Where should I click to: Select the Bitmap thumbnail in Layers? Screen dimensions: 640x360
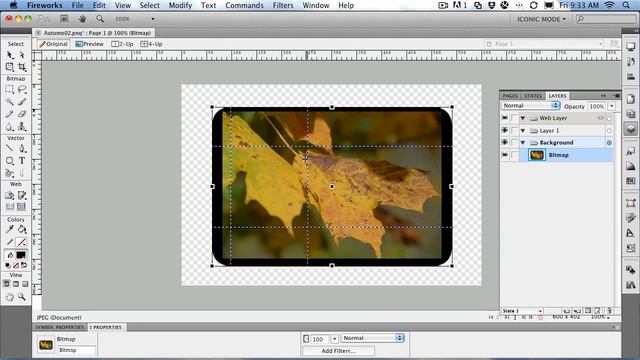click(536, 155)
